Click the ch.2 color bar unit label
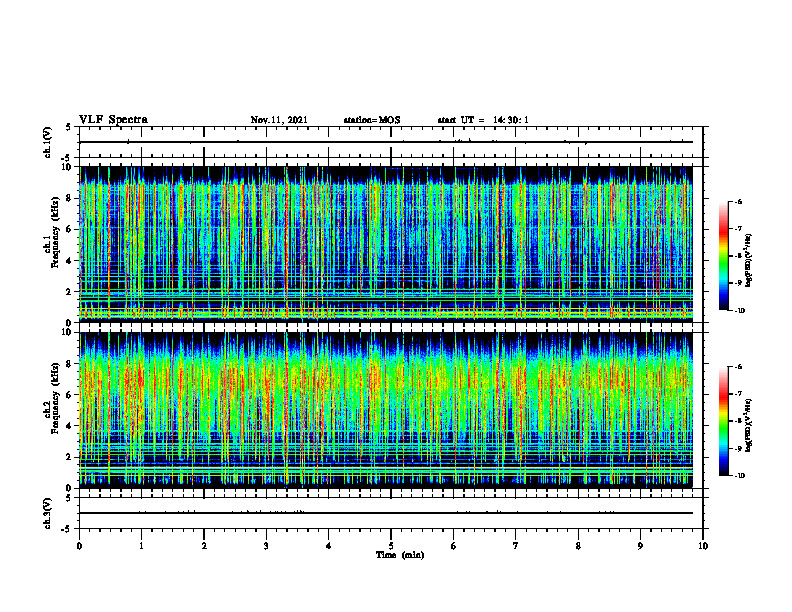The width and height of the screenshot is (792, 612). click(x=749, y=424)
